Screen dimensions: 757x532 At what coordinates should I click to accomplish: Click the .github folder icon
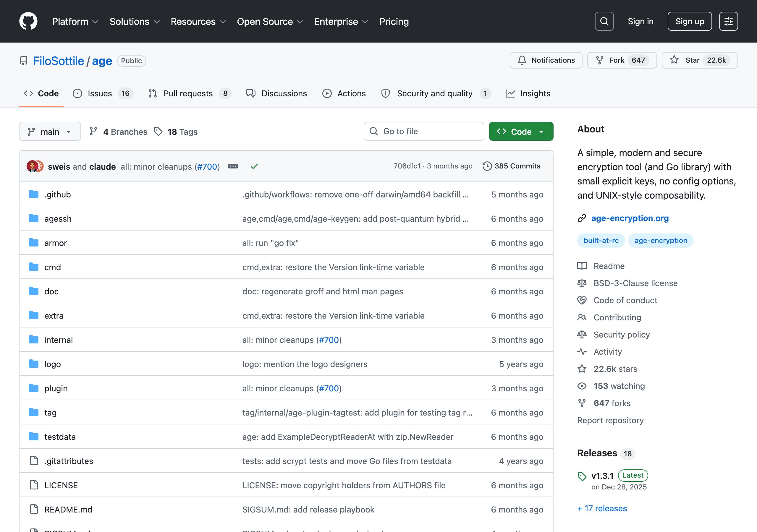(34, 194)
